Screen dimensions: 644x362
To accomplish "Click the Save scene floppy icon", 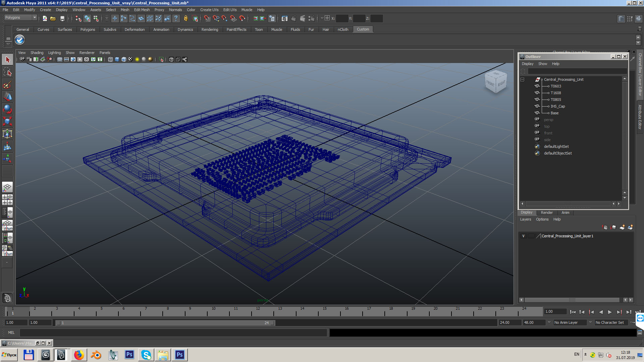I will tap(62, 18).
